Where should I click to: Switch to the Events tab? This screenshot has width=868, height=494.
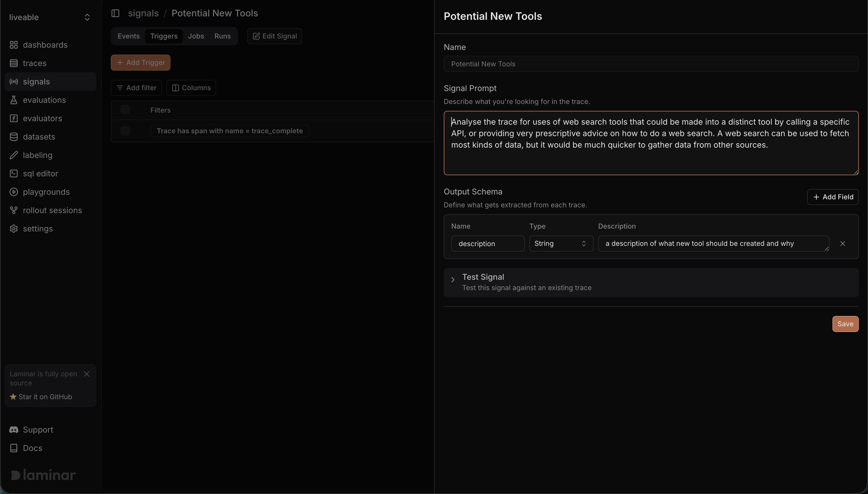[x=129, y=36]
